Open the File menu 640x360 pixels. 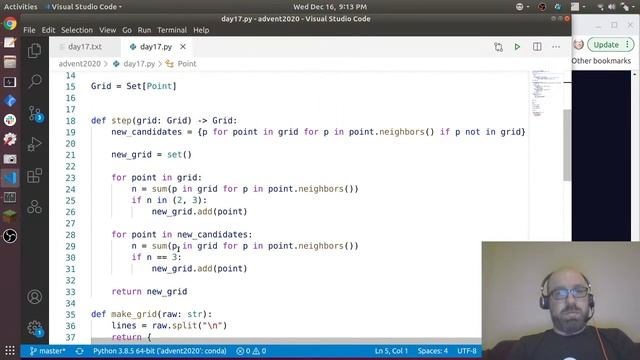pyautogui.click(x=29, y=30)
